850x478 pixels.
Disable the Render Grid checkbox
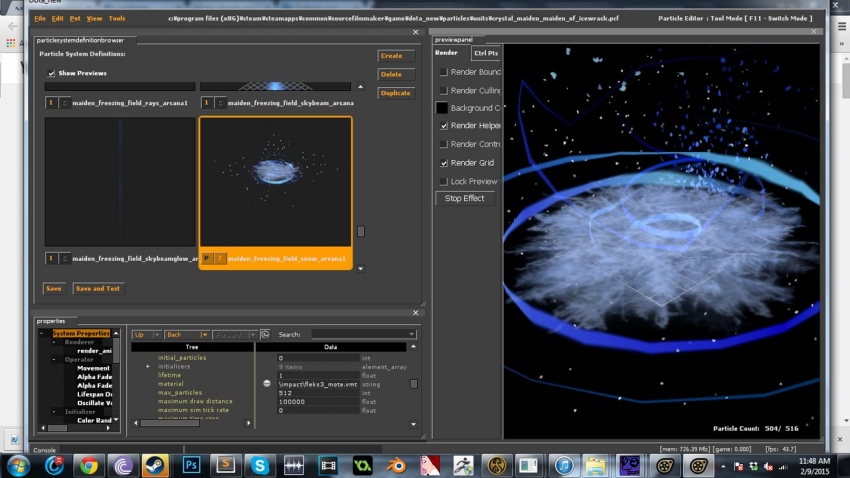click(x=444, y=162)
